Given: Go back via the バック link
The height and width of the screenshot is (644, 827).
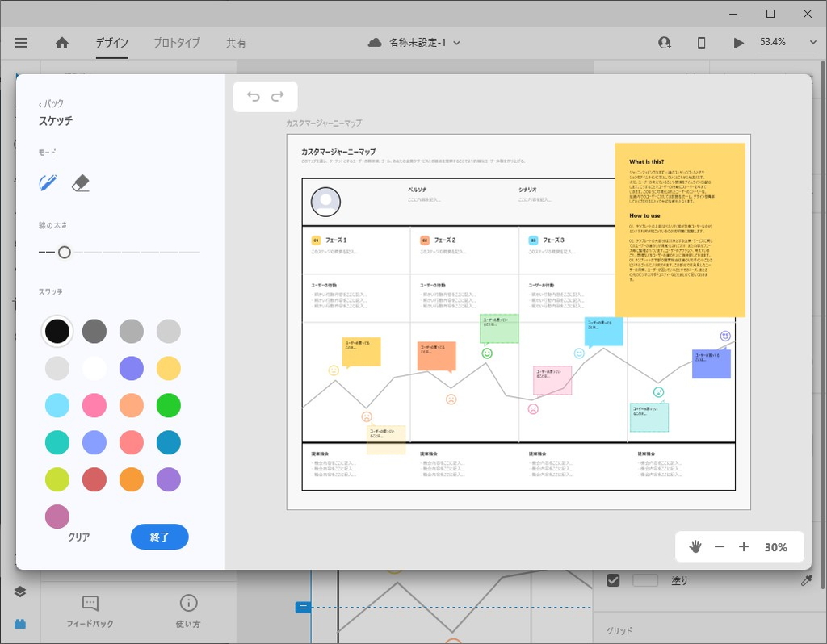Looking at the screenshot, I should [51, 103].
